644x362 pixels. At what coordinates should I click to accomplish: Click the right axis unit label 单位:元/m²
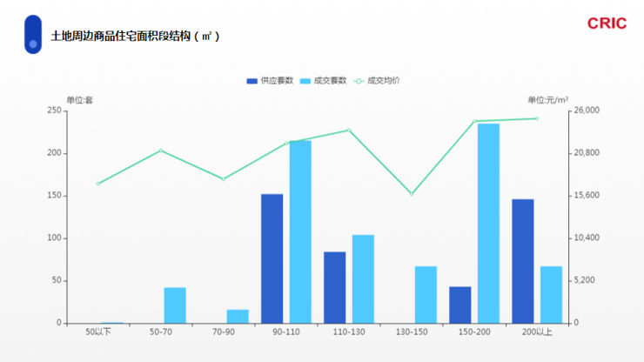[548, 100]
